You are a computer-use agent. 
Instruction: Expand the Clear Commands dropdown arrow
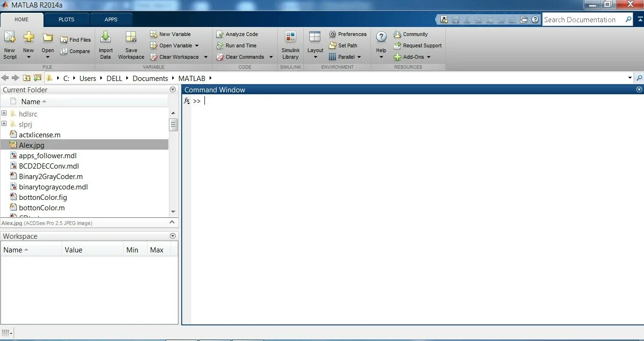click(271, 57)
